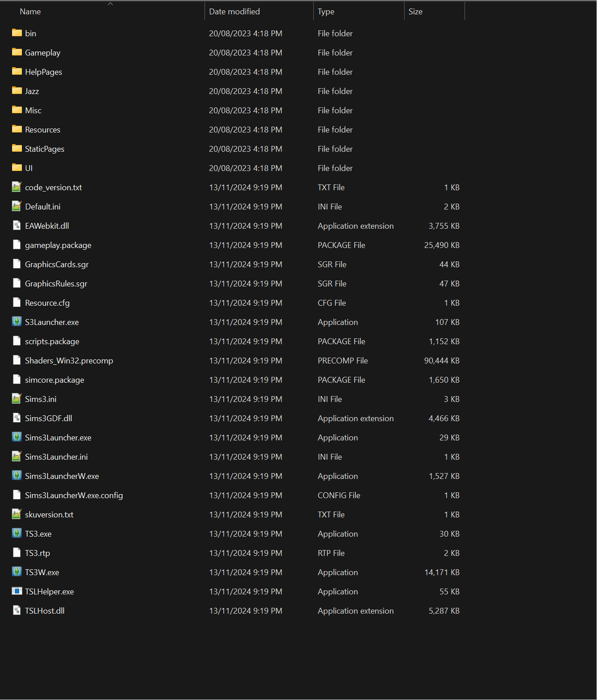Click the 90,444 KB size value

pos(442,361)
